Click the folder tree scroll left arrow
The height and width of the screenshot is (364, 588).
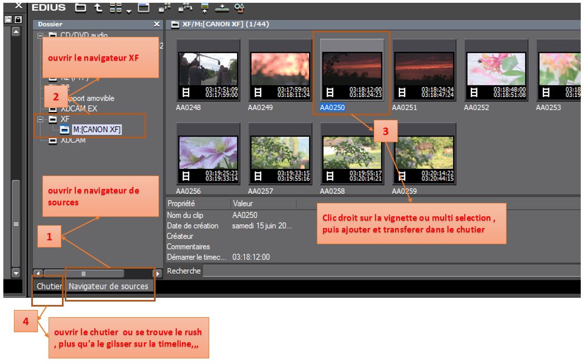(38, 273)
